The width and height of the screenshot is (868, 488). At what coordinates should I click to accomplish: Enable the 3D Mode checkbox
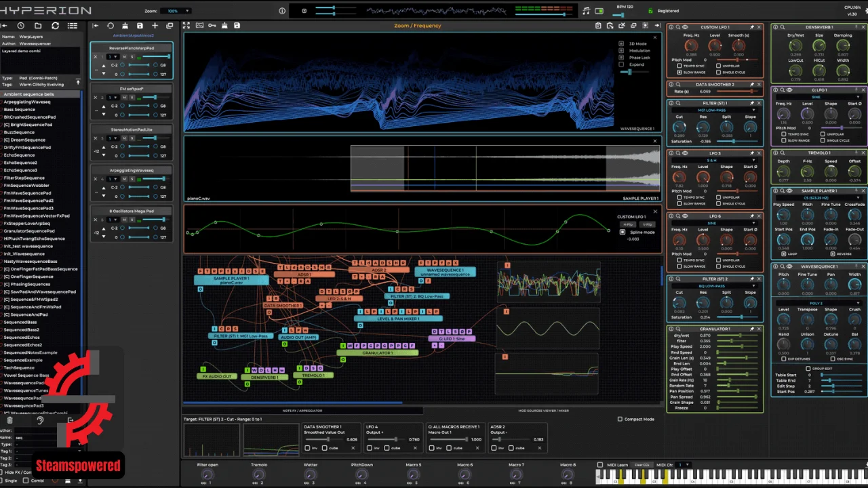coord(622,43)
